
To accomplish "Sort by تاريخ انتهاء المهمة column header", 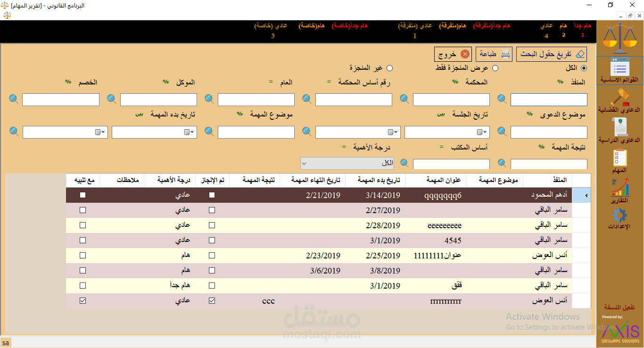I will (312, 180).
